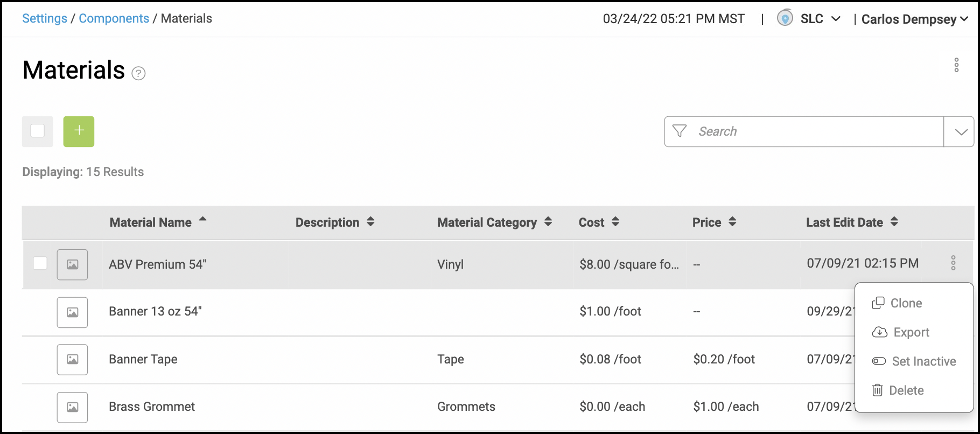Click the ABV Premium 54" image placeholder
This screenshot has width=980, height=434.
[72, 264]
